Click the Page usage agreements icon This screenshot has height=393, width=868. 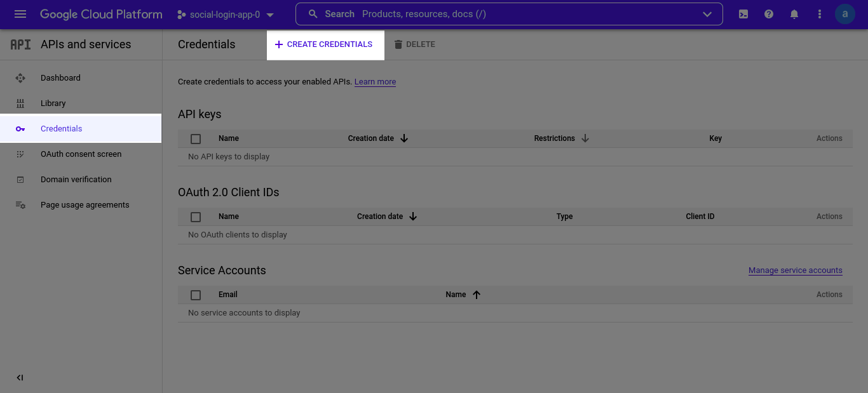pos(20,205)
